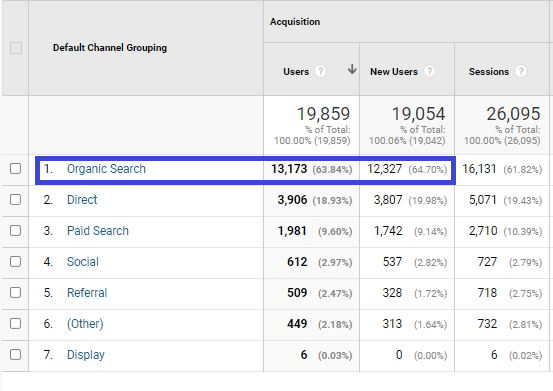Toggle the Users column sort arrow
Image resolution: width=553 pixels, height=391 pixels.
click(352, 69)
